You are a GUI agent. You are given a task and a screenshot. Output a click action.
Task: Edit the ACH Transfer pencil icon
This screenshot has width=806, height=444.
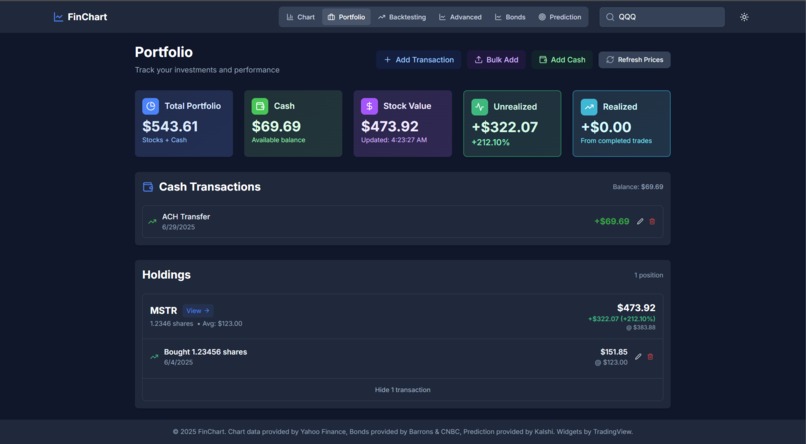(640, 221)
